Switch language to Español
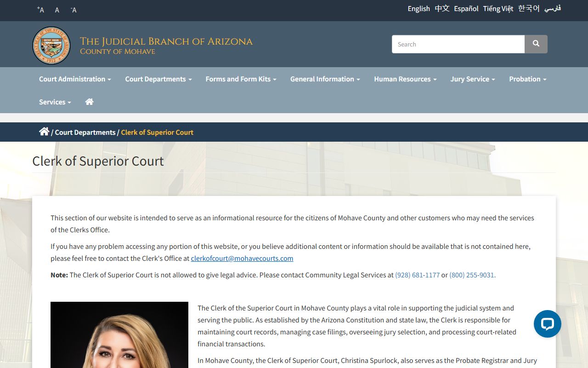588x368 pixels. coord(466,9)
